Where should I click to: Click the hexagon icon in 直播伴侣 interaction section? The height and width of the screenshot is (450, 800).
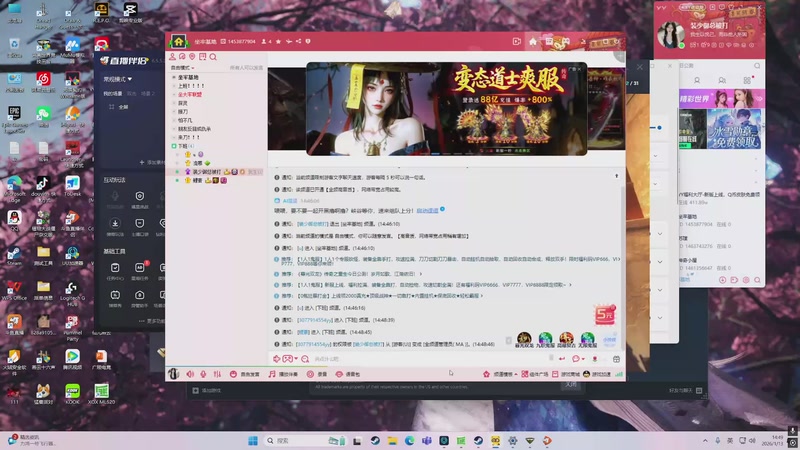pos(140,196)
